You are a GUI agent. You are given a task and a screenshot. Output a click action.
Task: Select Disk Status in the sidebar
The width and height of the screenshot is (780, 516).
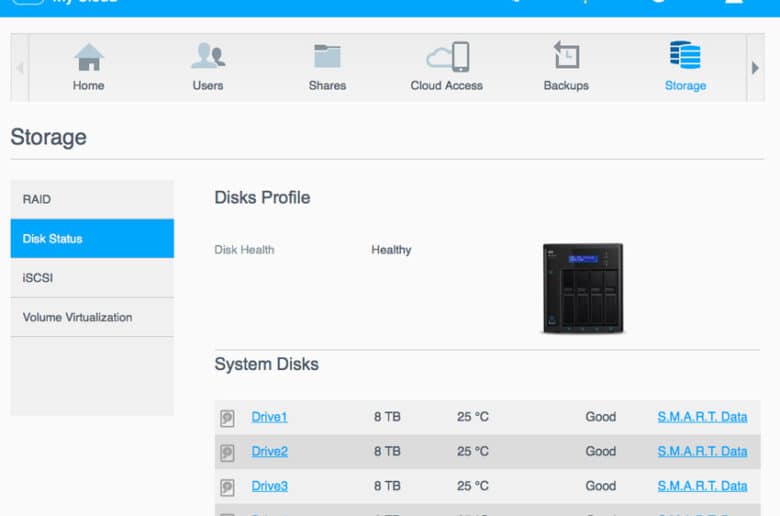tap(92, 238)
